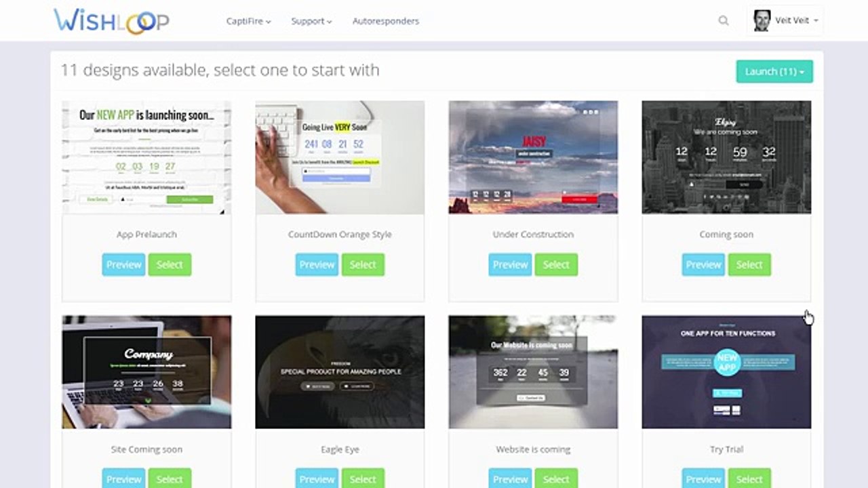
Task: Preview the Eagle Eye design
Action: pos(317,479)
